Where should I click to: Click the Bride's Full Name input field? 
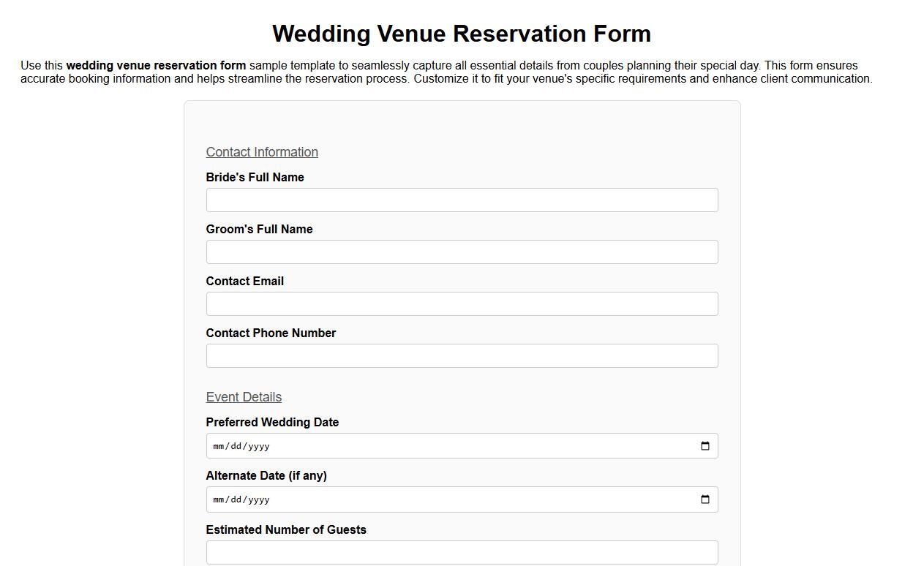(462, 200)
